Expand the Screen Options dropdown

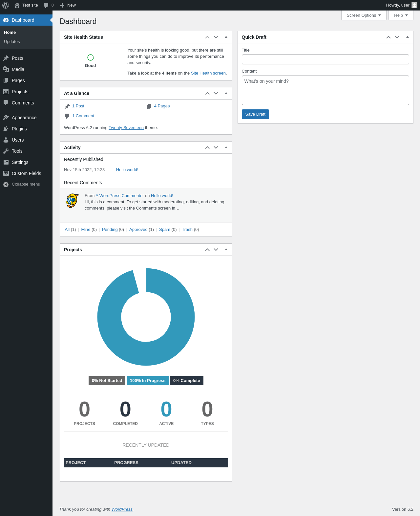(364, 15)
